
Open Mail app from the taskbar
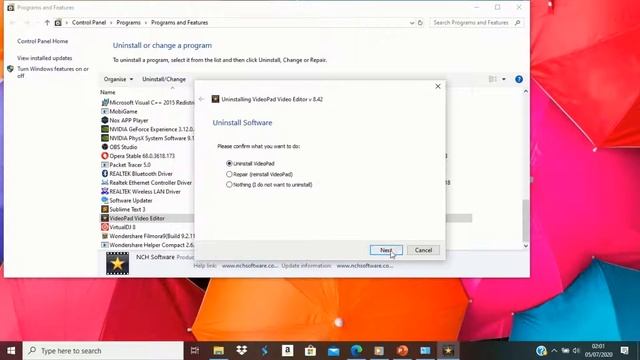point(333,351)
